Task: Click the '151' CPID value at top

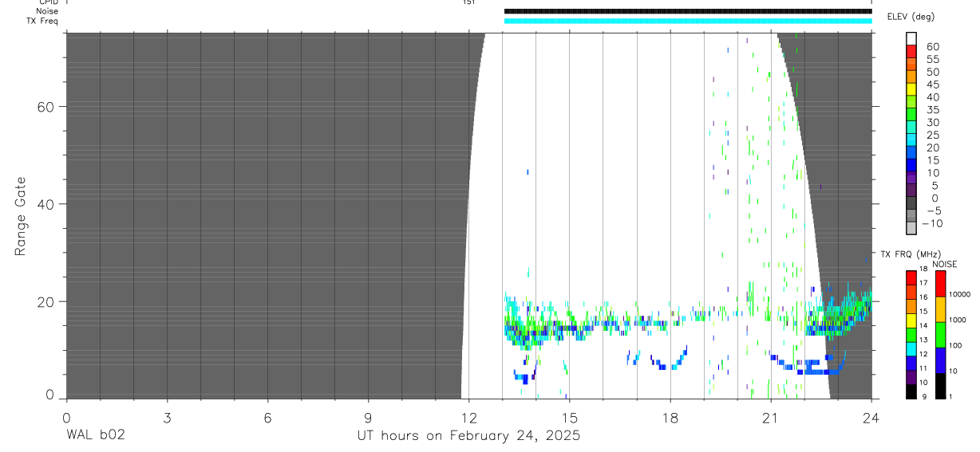Action: (x=468, y=2)
